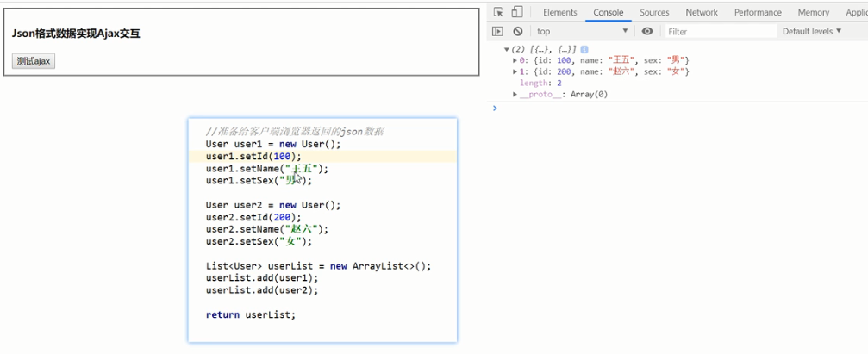Open the Default levels dropdown

[811, 32]
